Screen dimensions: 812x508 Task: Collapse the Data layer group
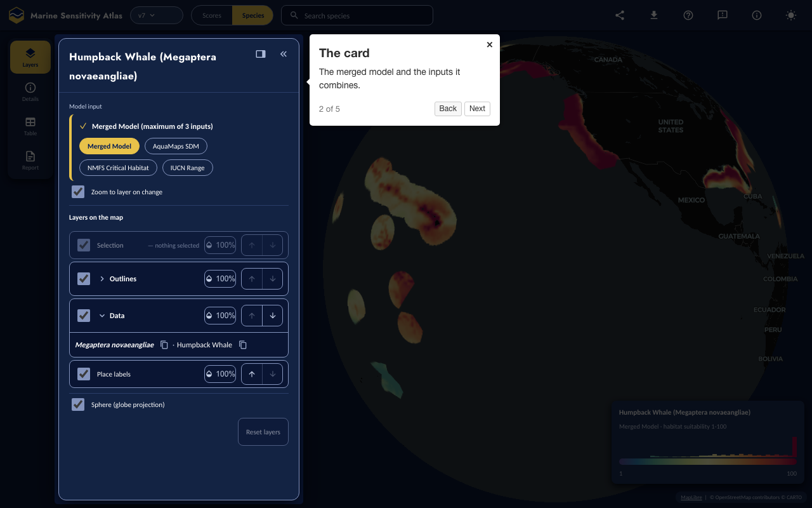point(102,316)
